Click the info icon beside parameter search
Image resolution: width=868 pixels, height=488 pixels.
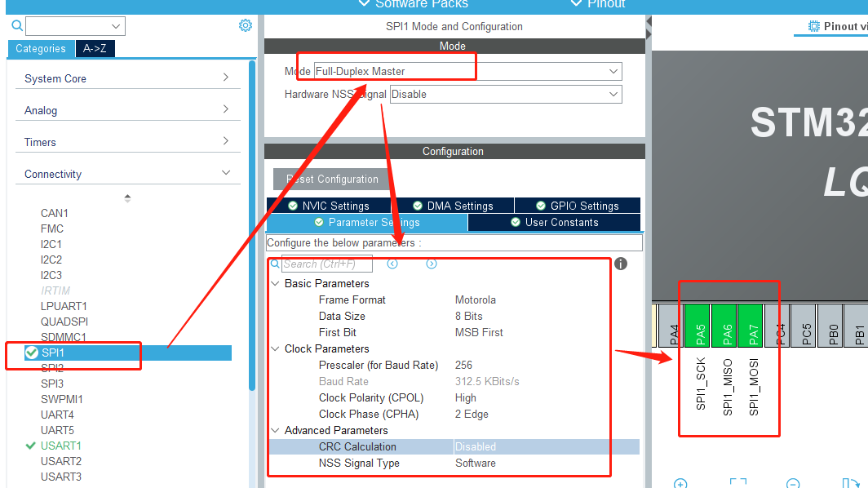coord(621,264)
